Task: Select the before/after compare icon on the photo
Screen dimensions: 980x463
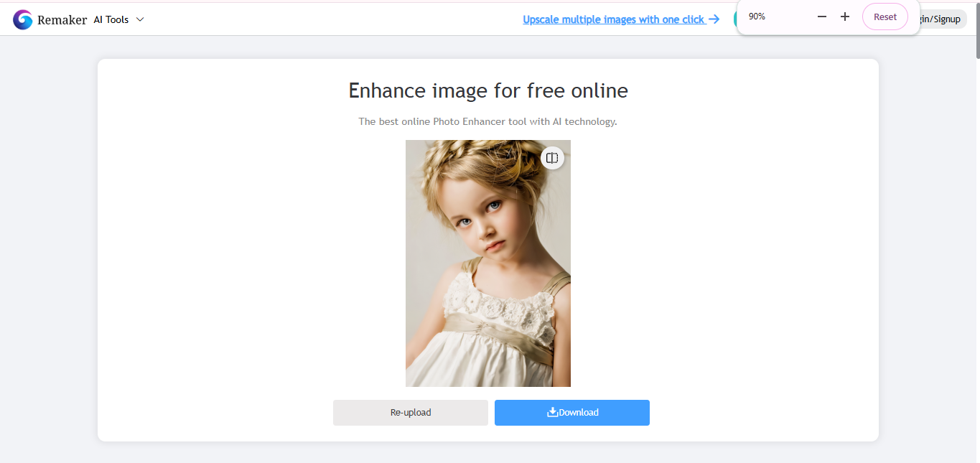Action: 552,158
